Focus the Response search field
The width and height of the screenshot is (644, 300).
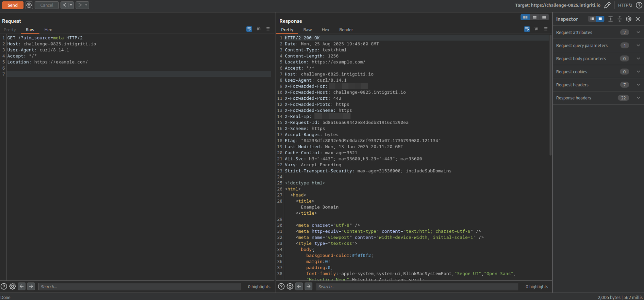tap(417, 287)
